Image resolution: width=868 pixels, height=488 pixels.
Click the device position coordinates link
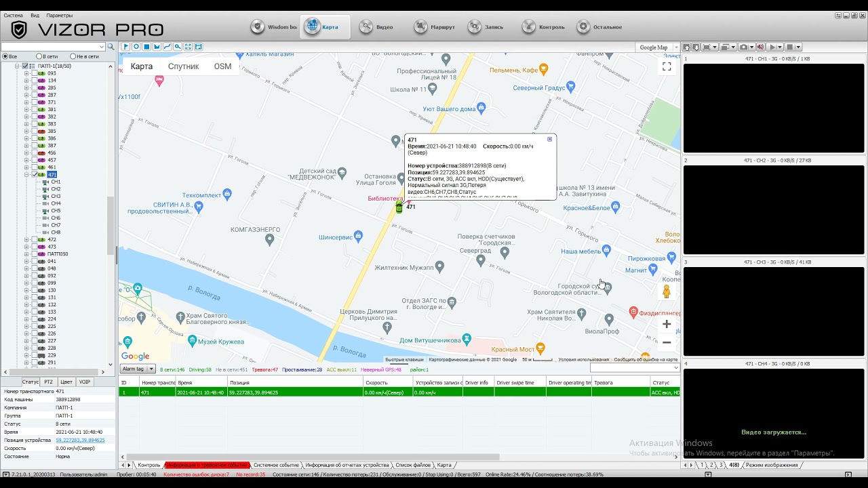pyautogui.click(x=80, y=440)
